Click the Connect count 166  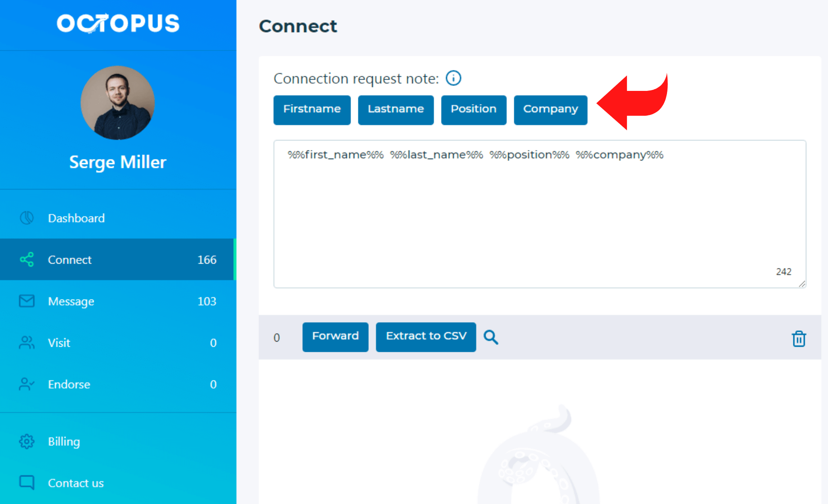click(207, 259)
